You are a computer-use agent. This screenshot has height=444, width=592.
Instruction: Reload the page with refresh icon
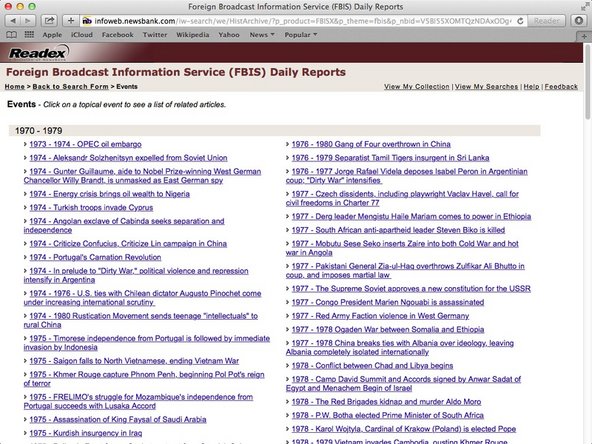coord(520,21)
